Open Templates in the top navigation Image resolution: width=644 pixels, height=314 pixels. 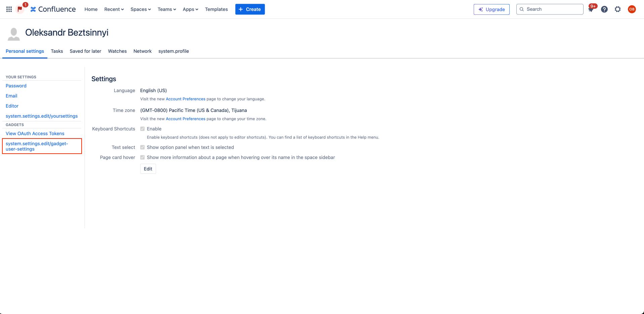point(216,9)
